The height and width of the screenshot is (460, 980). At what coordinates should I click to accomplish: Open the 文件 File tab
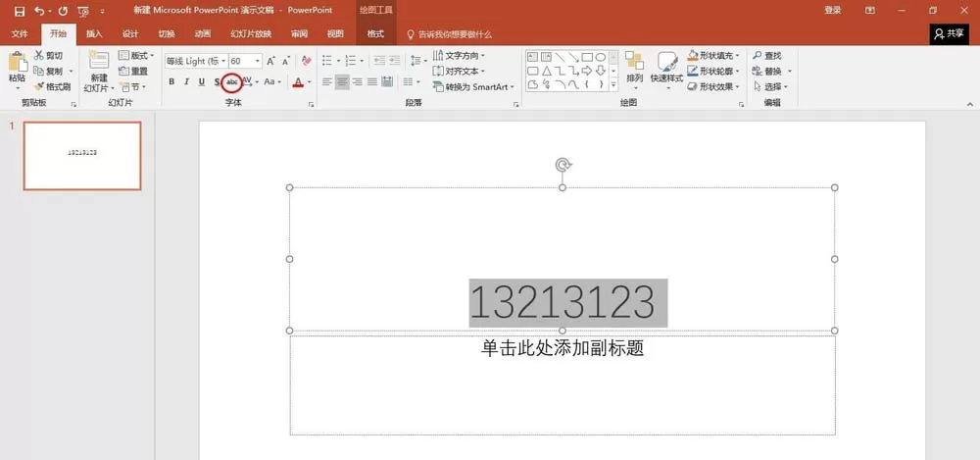point(20,34)
